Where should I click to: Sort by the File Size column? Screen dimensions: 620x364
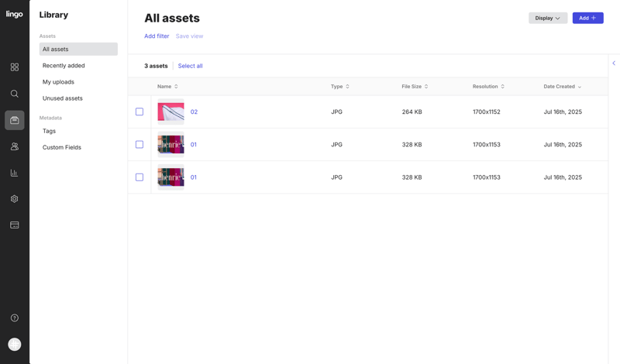(x=415, y=87)
